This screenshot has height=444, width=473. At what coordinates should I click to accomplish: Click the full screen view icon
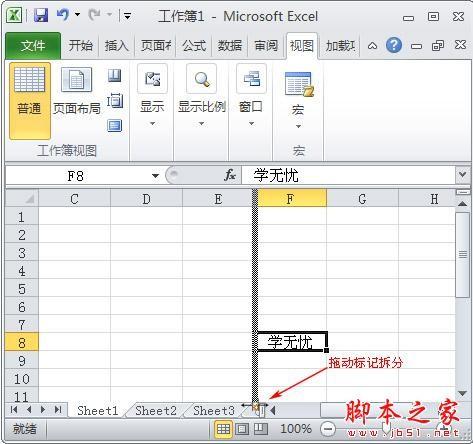click(x=115, y=126)
